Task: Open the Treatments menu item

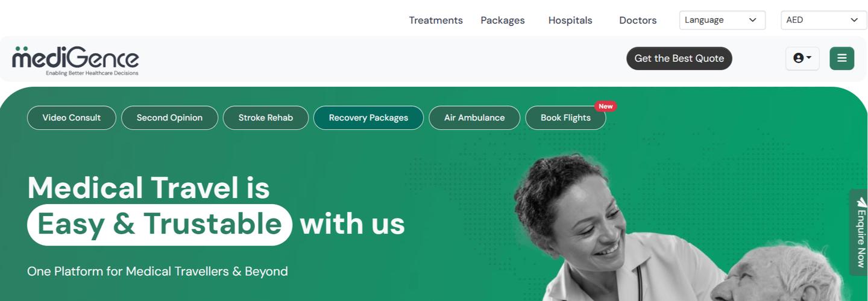Action: pos(436,20)
